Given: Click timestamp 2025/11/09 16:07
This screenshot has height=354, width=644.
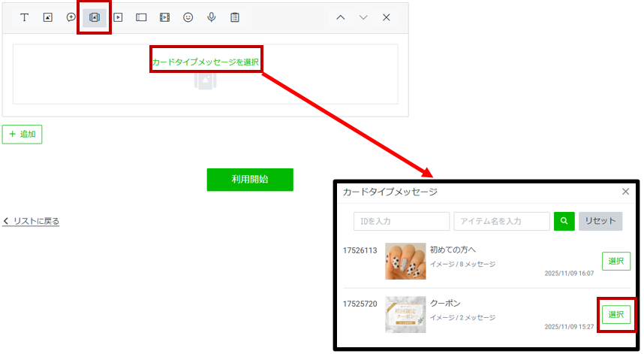Looking at the screenshot, I should coord(569,274).
